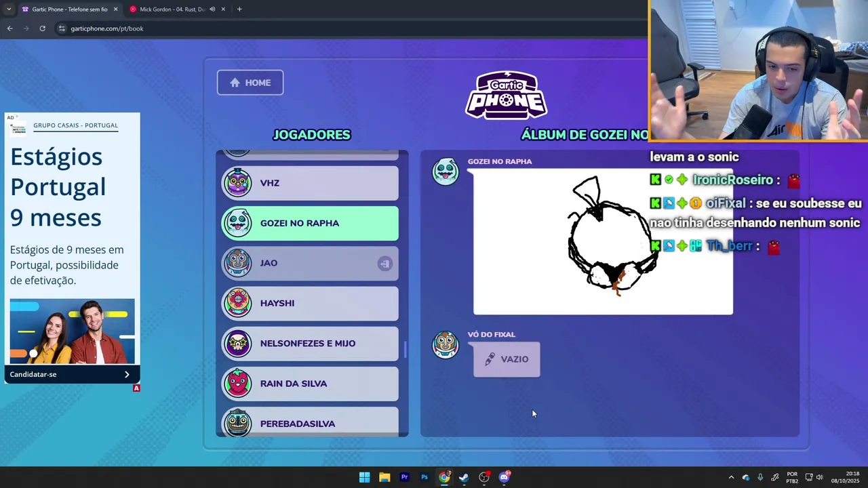Click HAYSHI's avatar icon
This screenshot has height=488, width=868.
pyautogui.click(x=237, y=303)
